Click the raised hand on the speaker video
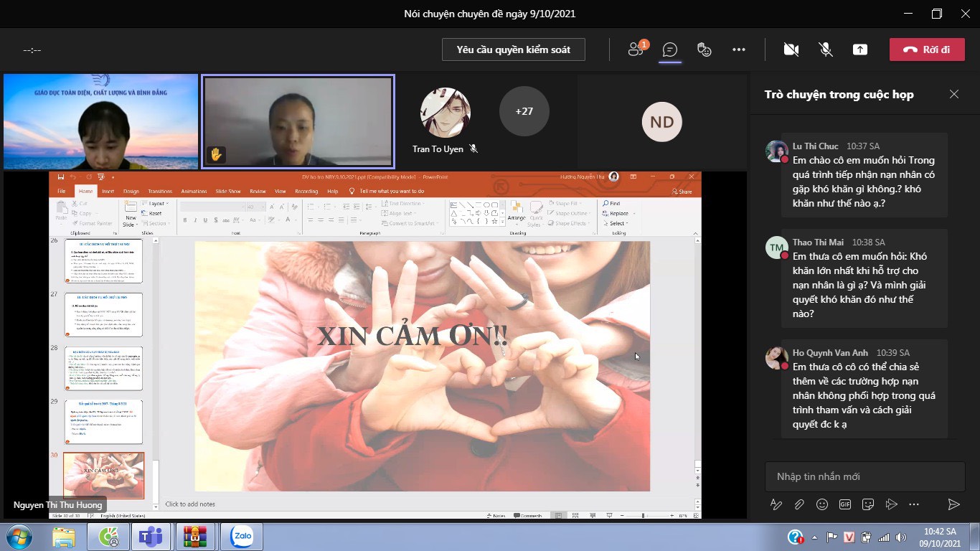Image resolution: width=980 pixels, height=551 pixels. pos(215,154)
